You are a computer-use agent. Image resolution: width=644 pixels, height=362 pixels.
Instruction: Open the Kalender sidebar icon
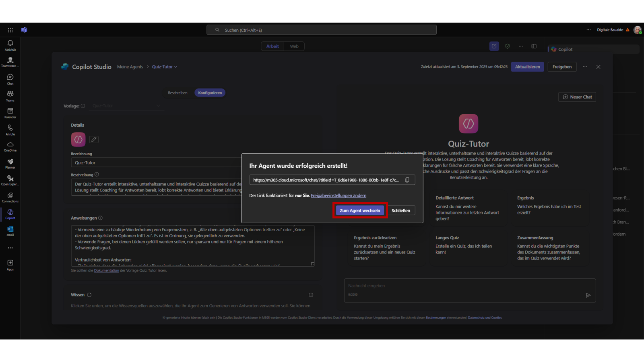click(x=10, y=113)
